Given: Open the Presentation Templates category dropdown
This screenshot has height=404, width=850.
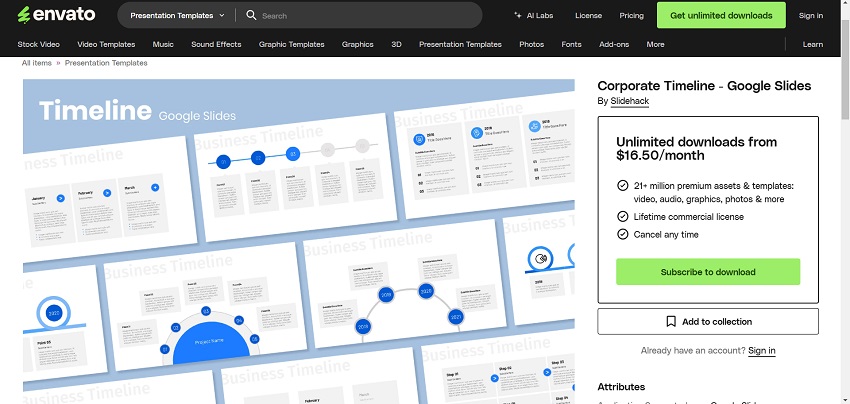Looking at the screenshot, I should [177, 16].
